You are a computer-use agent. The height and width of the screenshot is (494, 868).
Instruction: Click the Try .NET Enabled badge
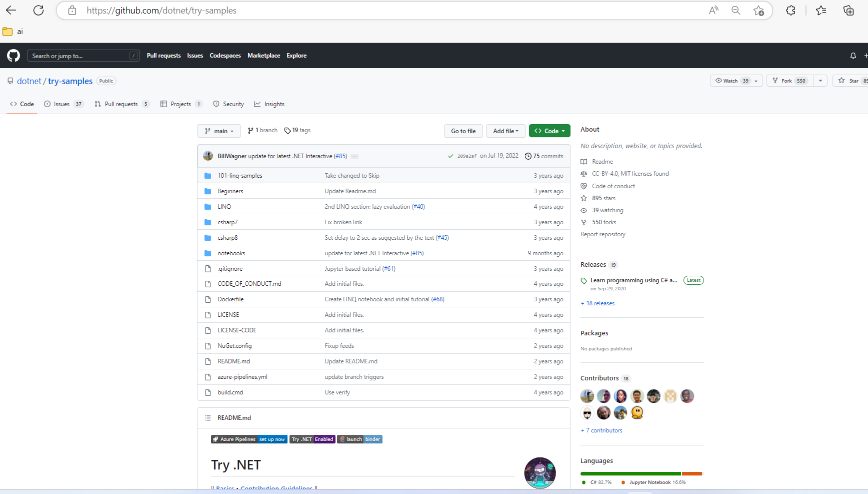click(x=312, y=439)
